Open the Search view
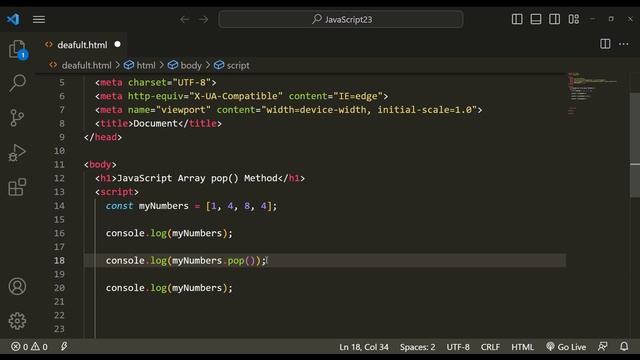Image resolution: width=640 pixels, height=360 pixels. (x=18, y=83)
